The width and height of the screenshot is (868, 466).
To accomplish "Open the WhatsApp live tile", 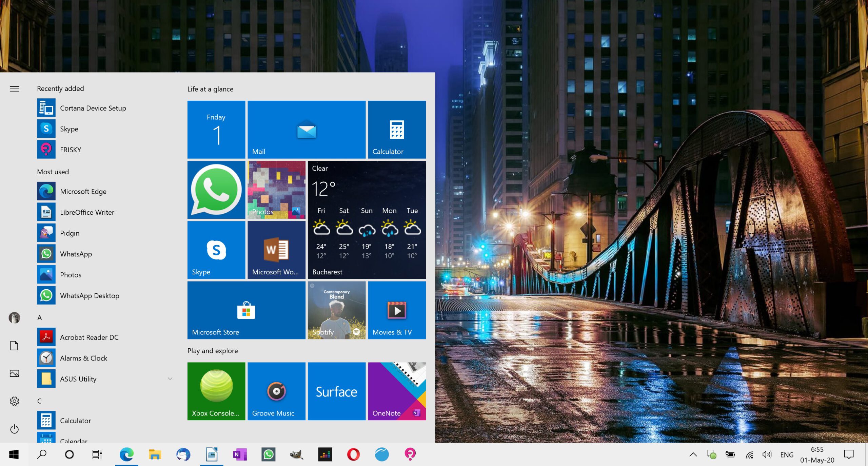I will (216, 190).
